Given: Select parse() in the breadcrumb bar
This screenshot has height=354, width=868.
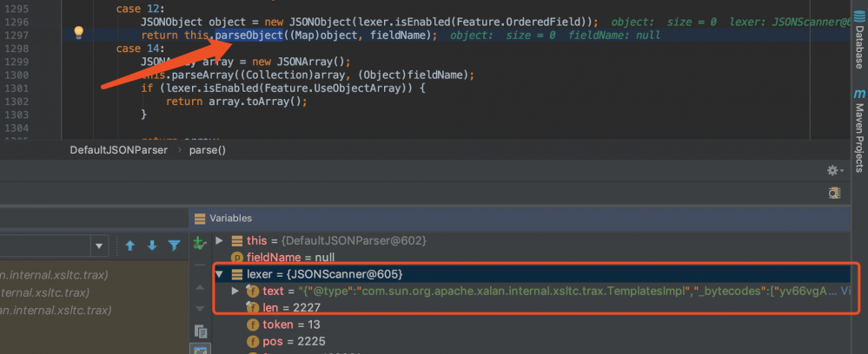Looking at the screenshot, I should [208, 150].
